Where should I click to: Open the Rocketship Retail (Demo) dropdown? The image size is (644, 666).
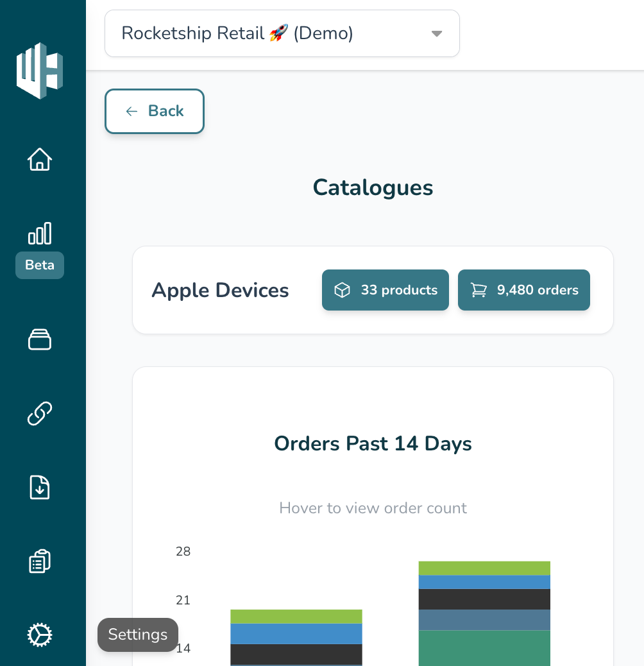click(x=282, y=33)
